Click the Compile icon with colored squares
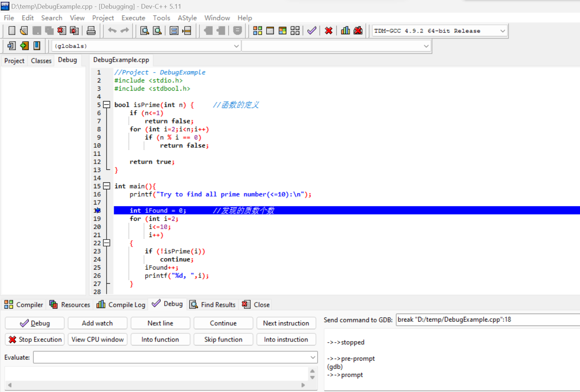This screenshot has height=392, width=580. (x=257, y=31)
